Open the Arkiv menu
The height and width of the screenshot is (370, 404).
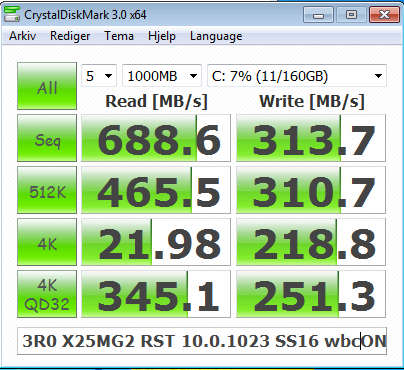[23, 36]
